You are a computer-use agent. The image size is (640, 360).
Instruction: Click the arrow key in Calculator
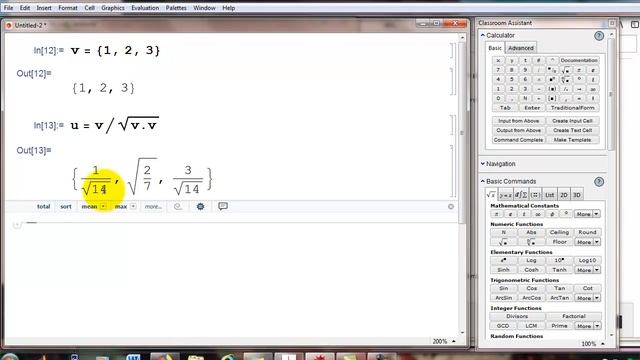pos(579,89)
